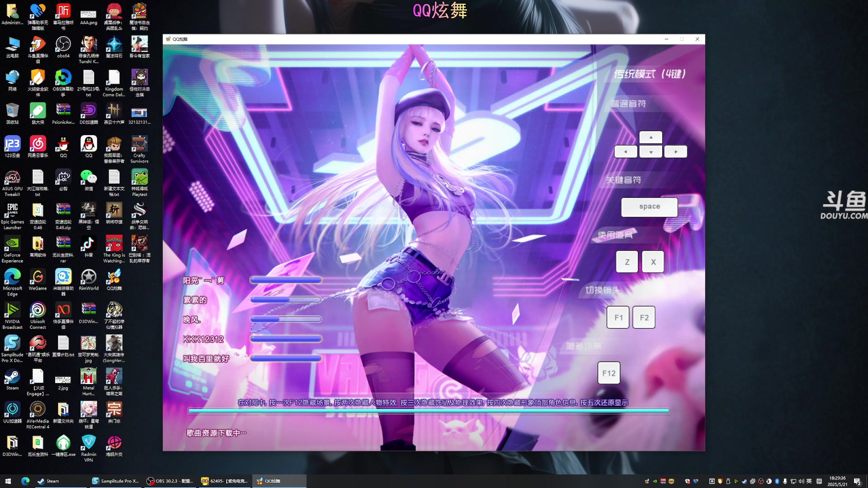The height and width of the screenshot is (488, 868).
Task: Open the 斗鱼直播伴侣 desktop icon
Action: pyautogui.click(x=38, y=50)
